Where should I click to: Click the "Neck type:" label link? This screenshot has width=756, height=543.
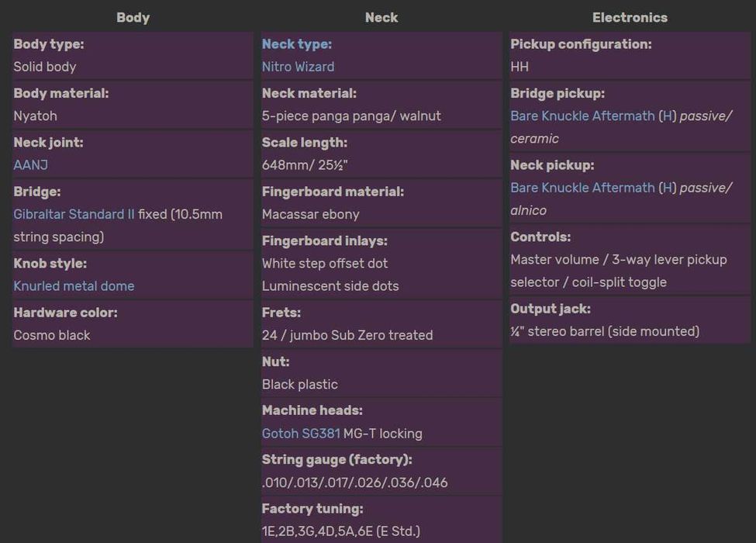coord(296,44)
